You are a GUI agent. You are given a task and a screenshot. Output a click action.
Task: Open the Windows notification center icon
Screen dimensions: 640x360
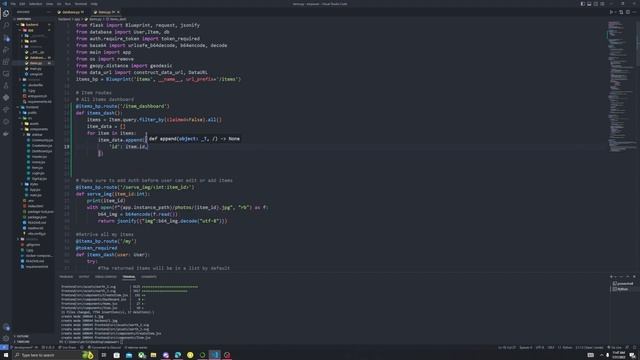pos(632,355)
